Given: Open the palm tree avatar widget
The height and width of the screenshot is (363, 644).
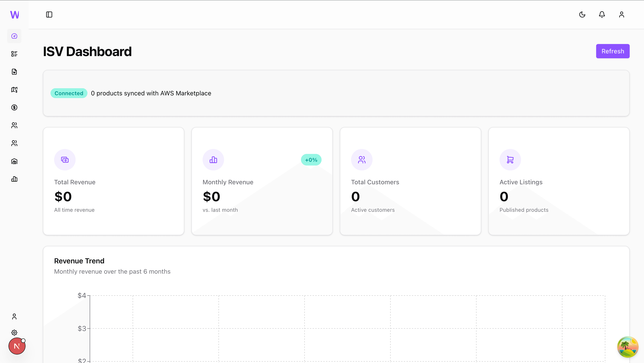Looking at the screenshot, I should 628,347.
